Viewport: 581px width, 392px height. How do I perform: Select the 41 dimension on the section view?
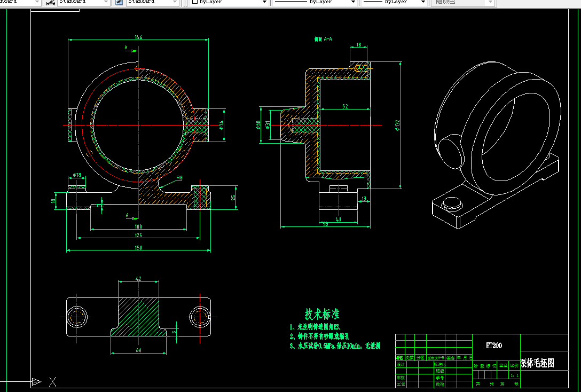[x=338, y=219]
